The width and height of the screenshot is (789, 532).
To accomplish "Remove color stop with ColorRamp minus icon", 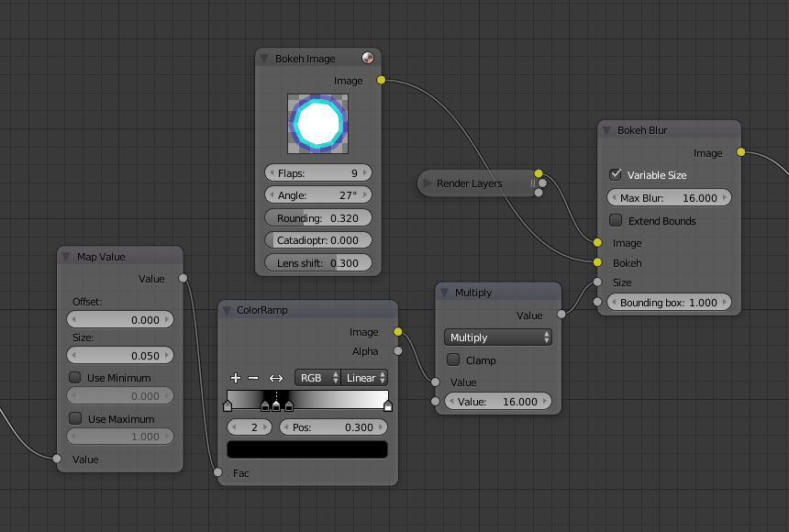I will pos(253,378).
